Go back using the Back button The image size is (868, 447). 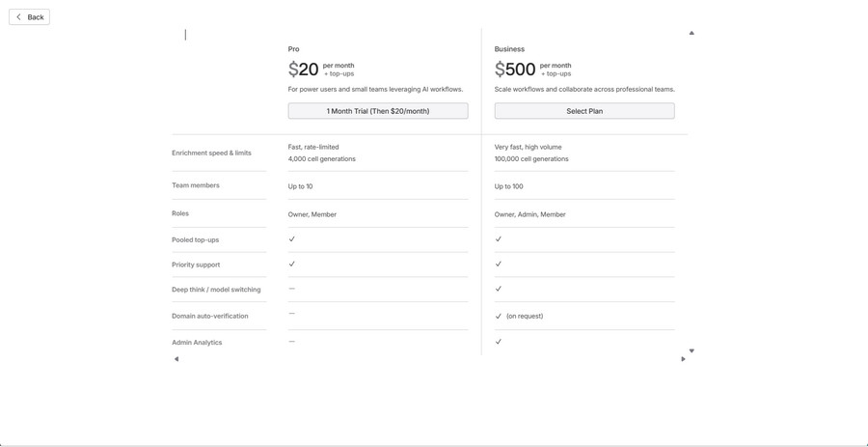30,17
